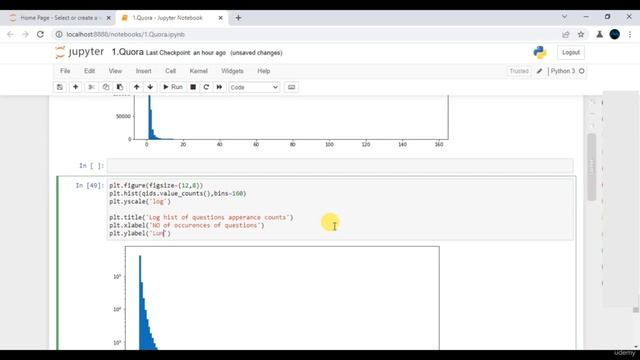Click the Python logo in the header
Viewport: 640px width, 360px height.
[540, 52]
